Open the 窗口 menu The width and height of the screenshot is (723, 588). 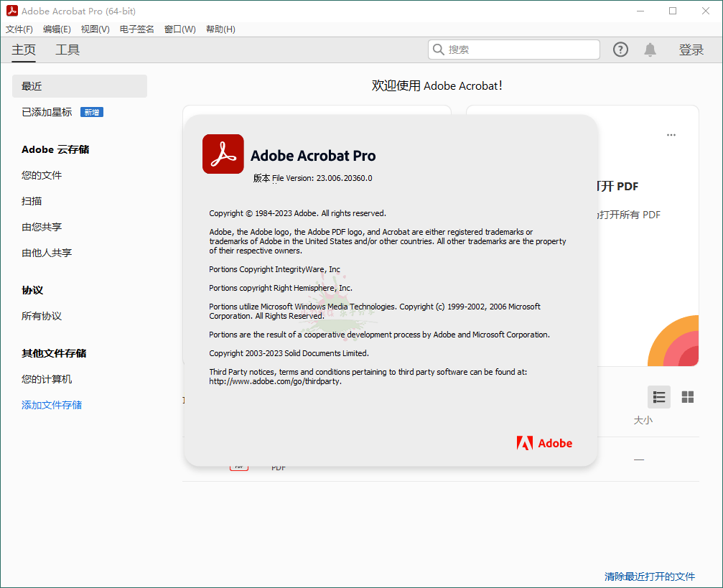179,29
